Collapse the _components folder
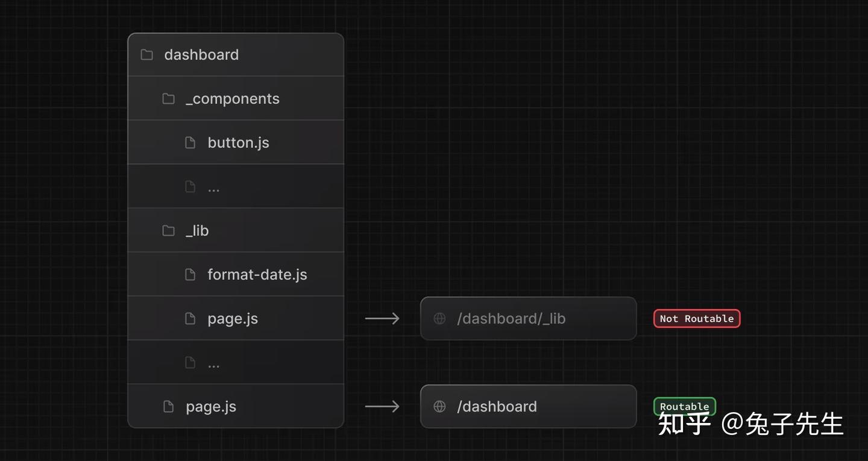Image resolution: width=868 pixels, height=461 pixels. pyautogui.click(x=233, y=99)
